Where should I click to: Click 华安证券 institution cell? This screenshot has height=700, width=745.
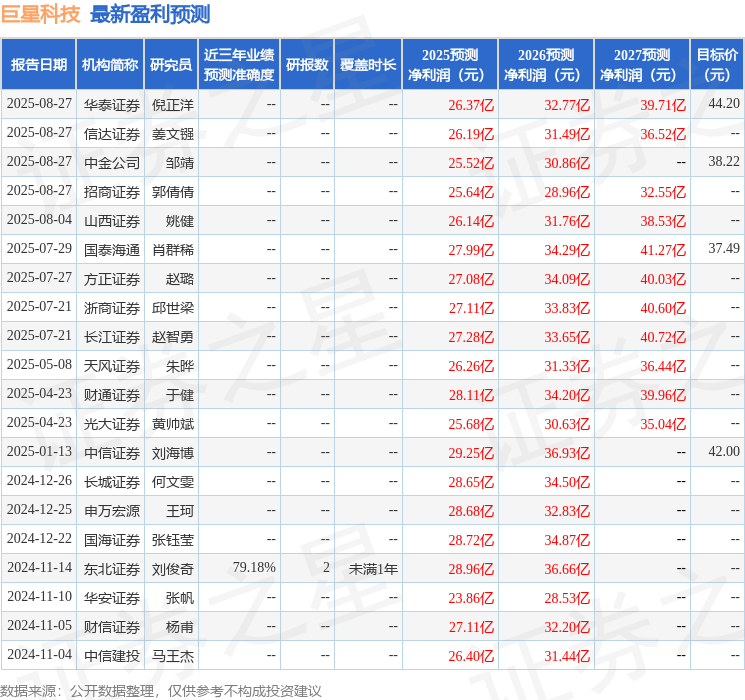tap(112, 598)
